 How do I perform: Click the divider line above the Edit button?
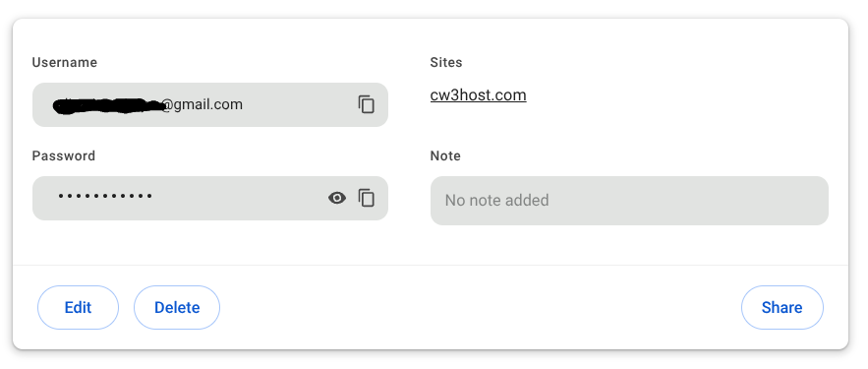point(431,265)
